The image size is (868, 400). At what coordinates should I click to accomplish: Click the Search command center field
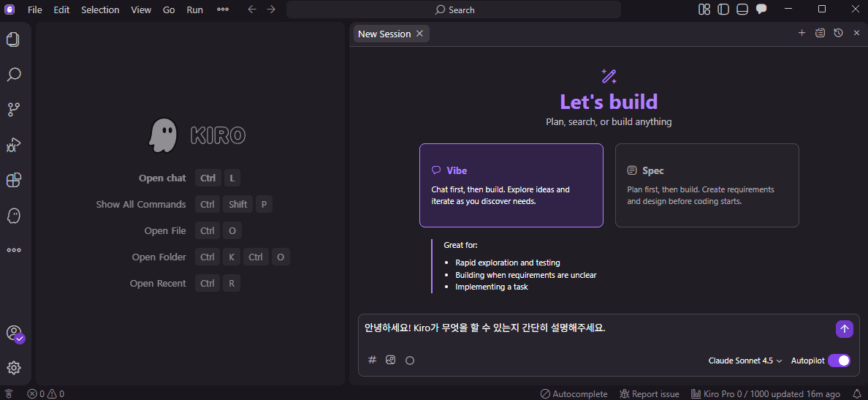click(x=454, y=10)
